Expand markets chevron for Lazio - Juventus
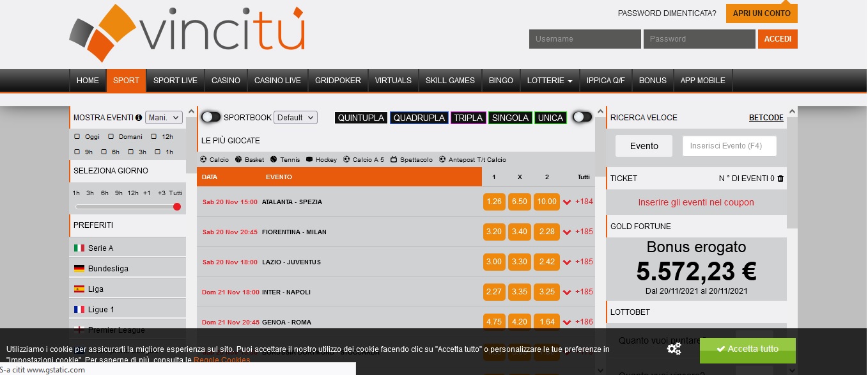Viewport: 868px width, 375px height. (x=567, y=262)
